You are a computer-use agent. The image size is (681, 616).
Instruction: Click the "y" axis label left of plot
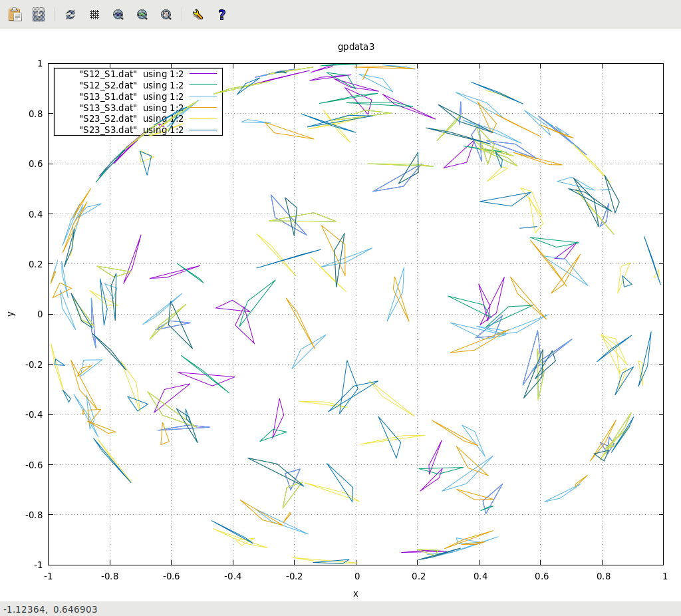click(11, 313)
